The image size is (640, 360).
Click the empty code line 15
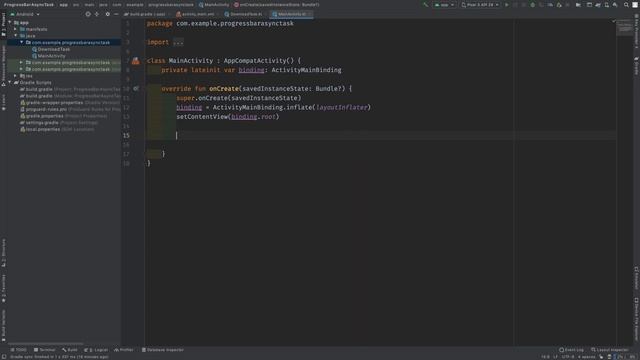[380, 135]
